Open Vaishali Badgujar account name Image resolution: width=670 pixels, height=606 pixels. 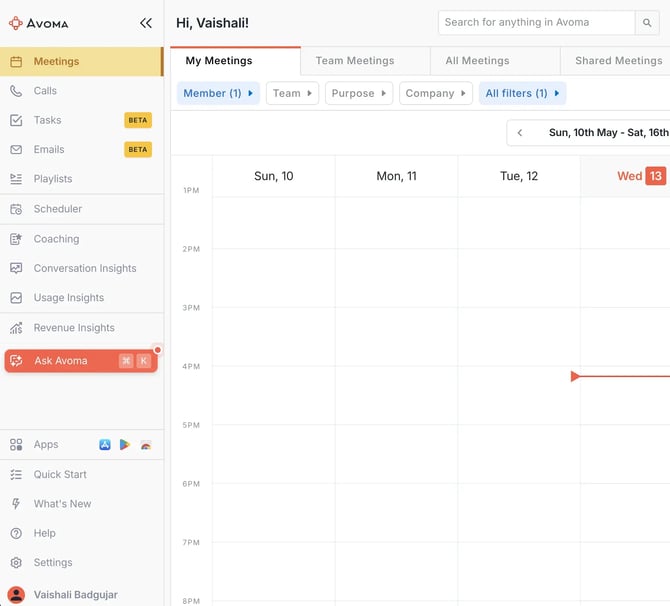tap(76, 595)
